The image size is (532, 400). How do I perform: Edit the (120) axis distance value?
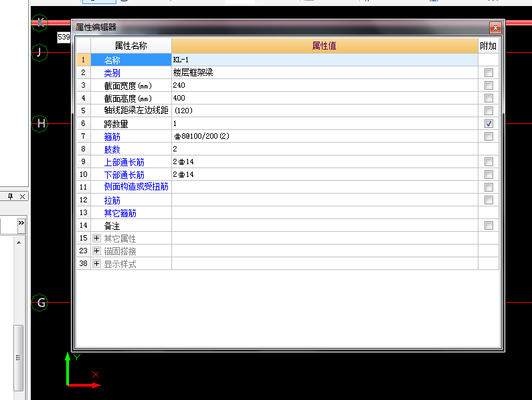(325, 111)
